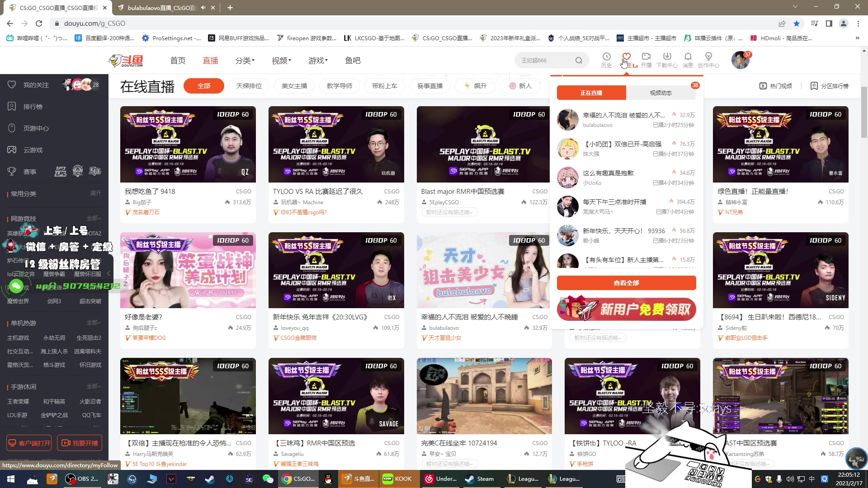Image resolution: width=868 pixels, height=488 pixels.
Task: Reload the page with browser refresh button
Action: point(39,23)
